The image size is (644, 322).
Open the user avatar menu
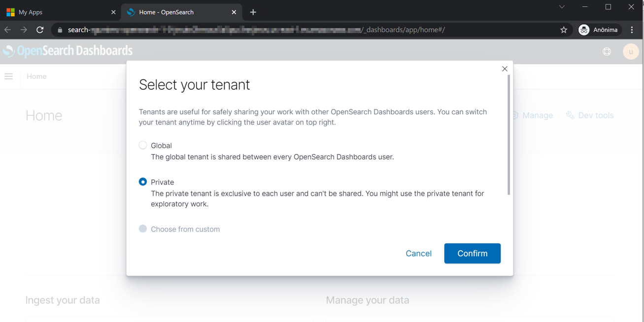click(x=631, y=52)
